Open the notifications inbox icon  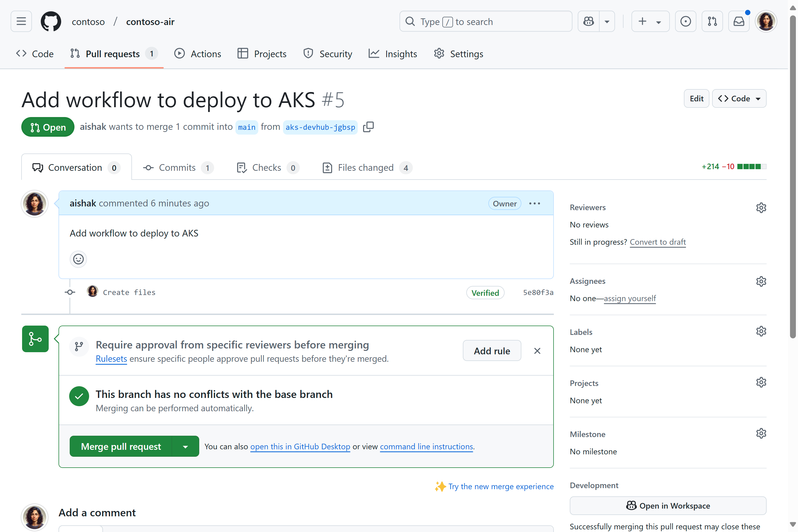(739, 21)
